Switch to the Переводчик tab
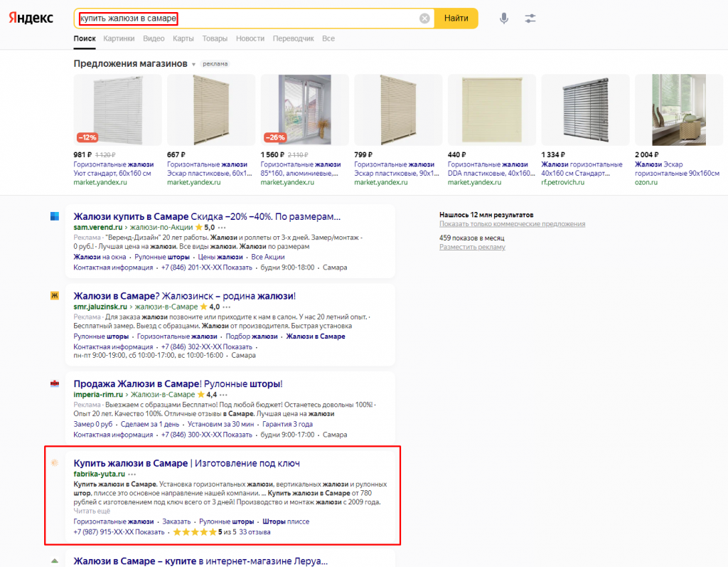The height and width of the screenshot is (567, 728). 293,38
